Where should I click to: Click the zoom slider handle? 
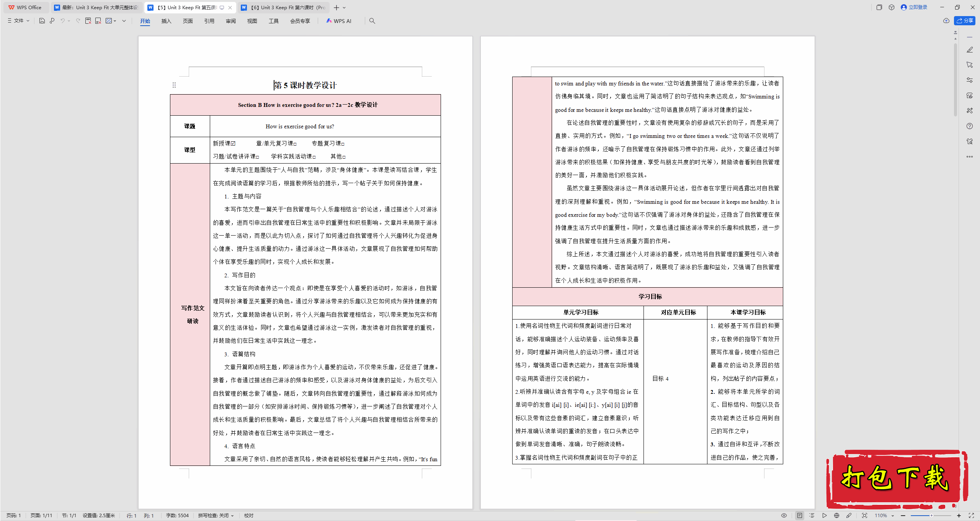click(x=931, y=516)
